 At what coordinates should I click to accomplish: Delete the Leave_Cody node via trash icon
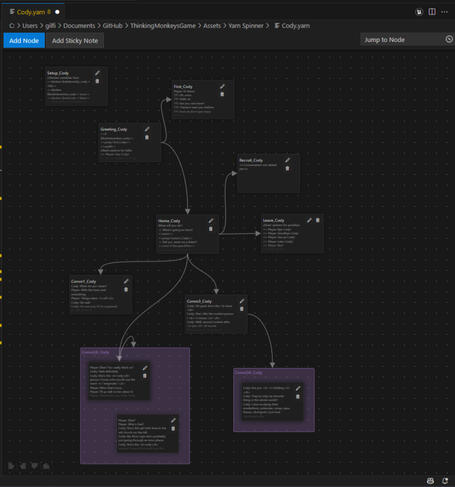pyautogui.click(x=318, y=220)
